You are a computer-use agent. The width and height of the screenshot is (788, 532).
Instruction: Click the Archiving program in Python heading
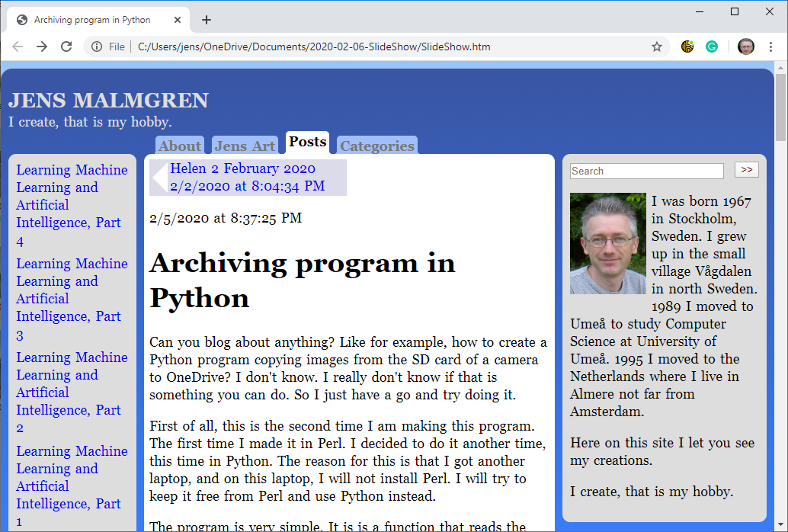302,280
